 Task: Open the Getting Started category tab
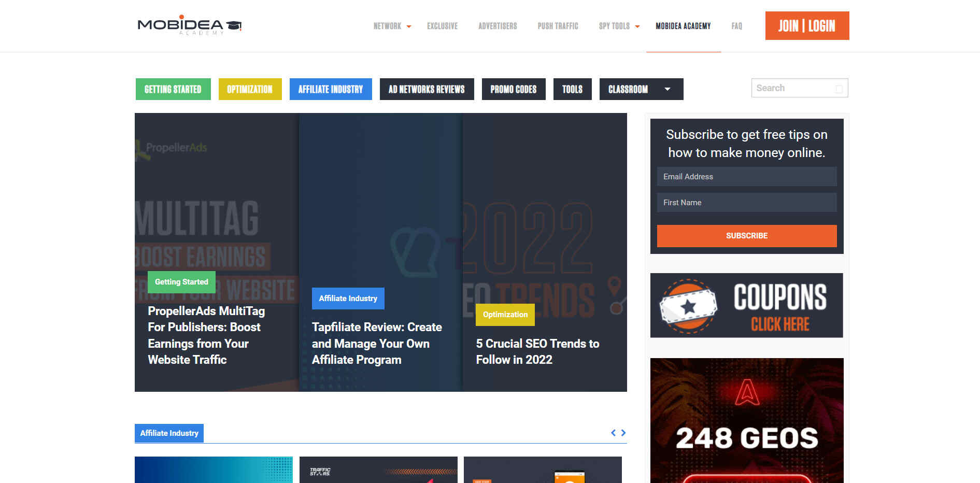pyautogui.click(x=173, y=89)
